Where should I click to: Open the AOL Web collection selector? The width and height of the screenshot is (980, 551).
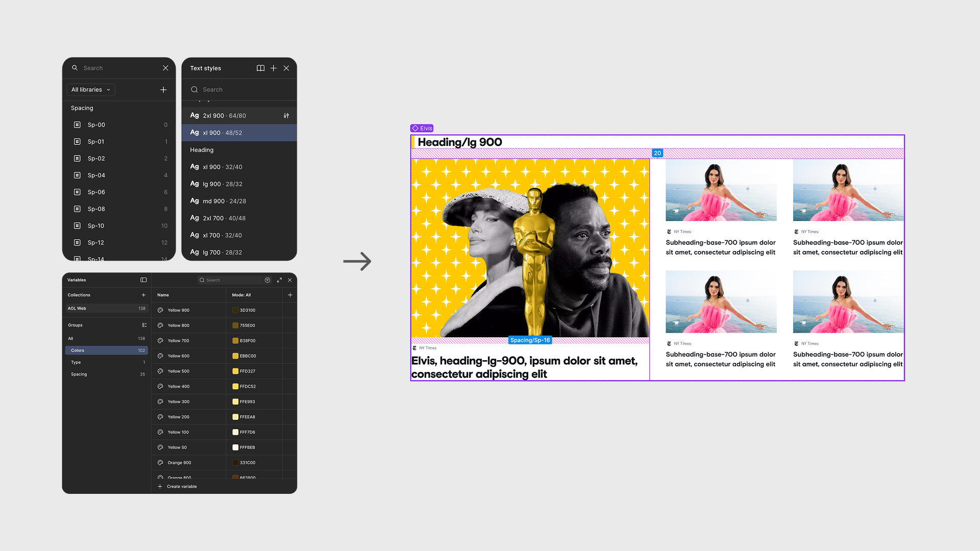tap(106, 309)
